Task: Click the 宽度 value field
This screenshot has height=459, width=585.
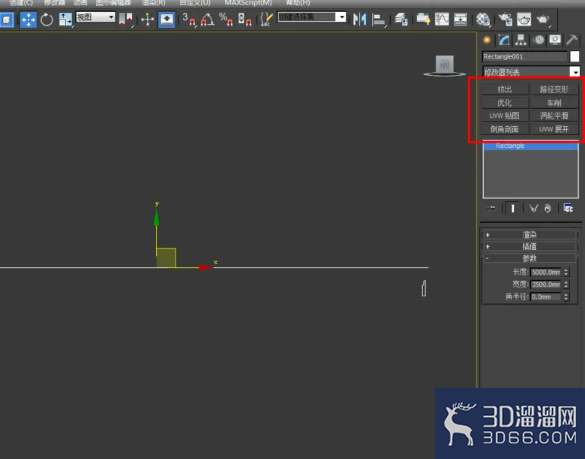Action: (546, 285)
